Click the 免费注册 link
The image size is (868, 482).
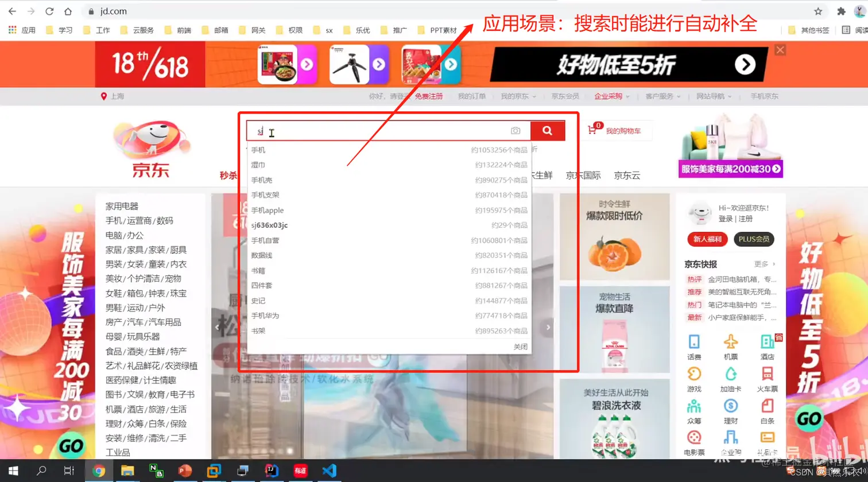pyautogui.click(x=429, y=96)
